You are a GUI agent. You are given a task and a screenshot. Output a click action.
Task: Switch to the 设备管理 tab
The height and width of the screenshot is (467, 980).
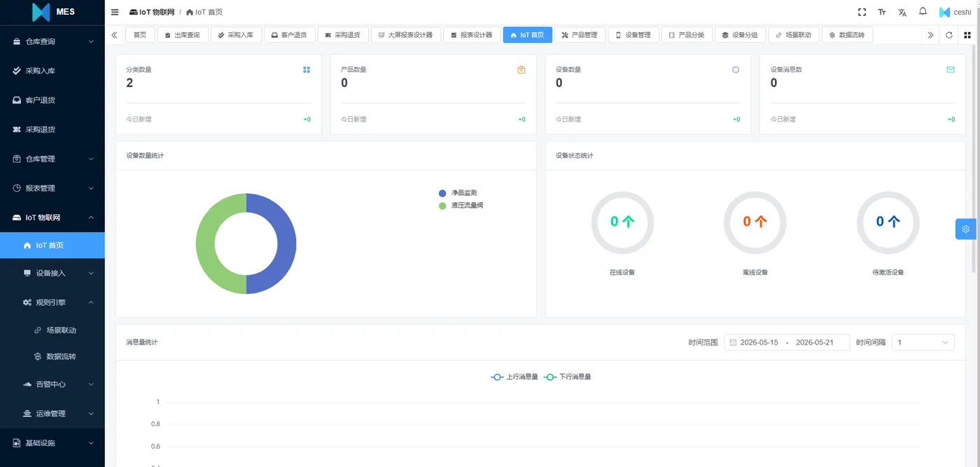click(x=633, y=35)
